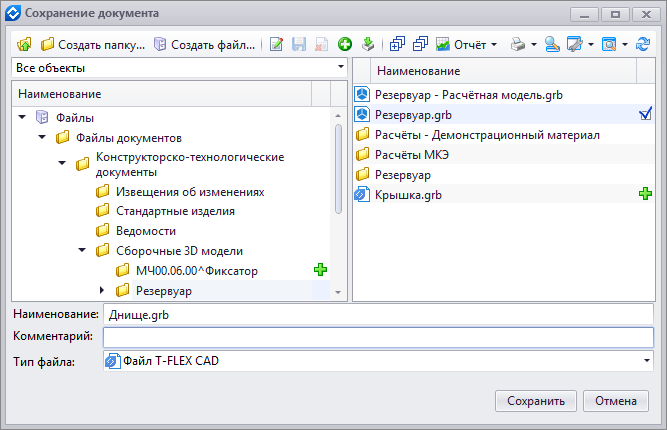This screenshot has height=430, width=667.
Task: Click the Комментарий input field
Action: point(378,337)
